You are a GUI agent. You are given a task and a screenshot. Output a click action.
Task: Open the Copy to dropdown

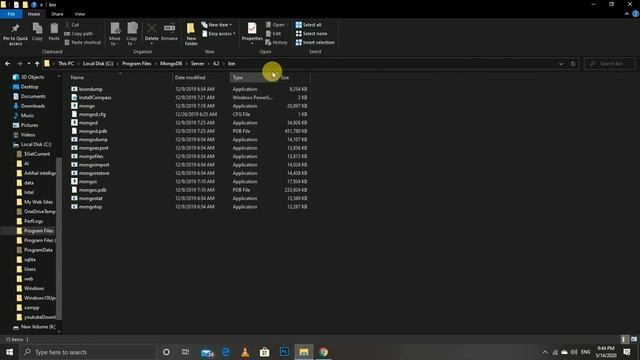tap(132, 34)
